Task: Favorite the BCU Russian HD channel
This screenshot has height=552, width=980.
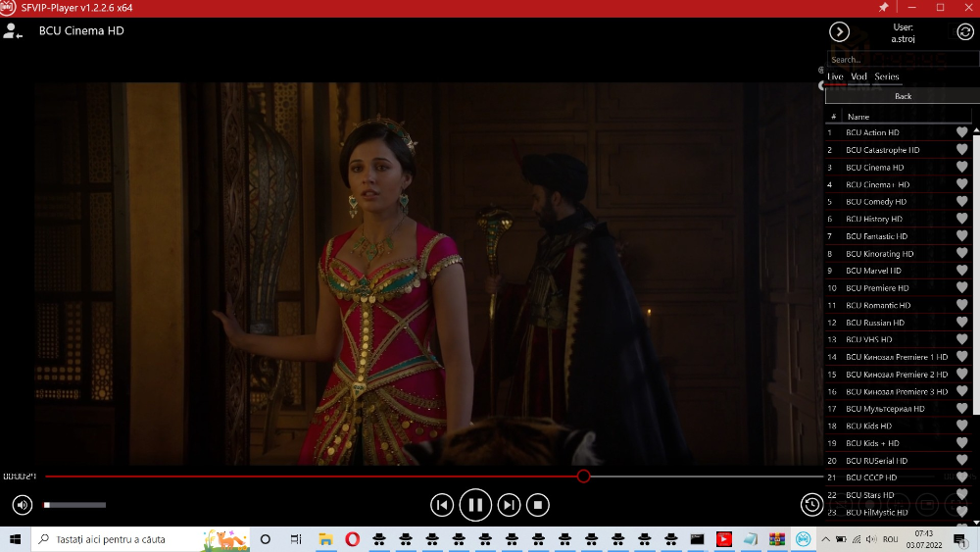Action: [962, 323]
